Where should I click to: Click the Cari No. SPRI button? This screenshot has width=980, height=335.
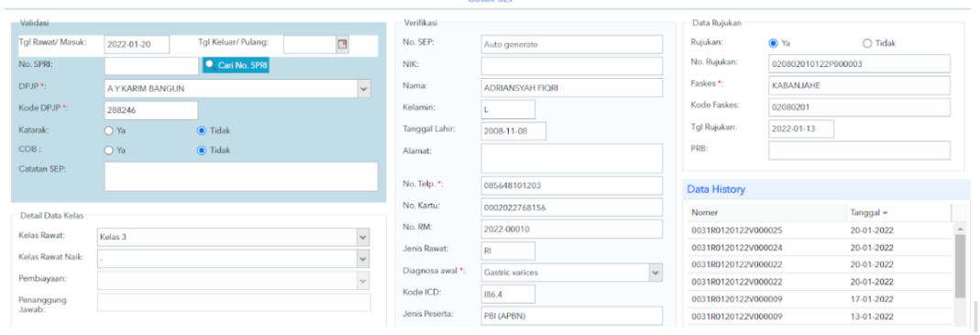[236, 65]
